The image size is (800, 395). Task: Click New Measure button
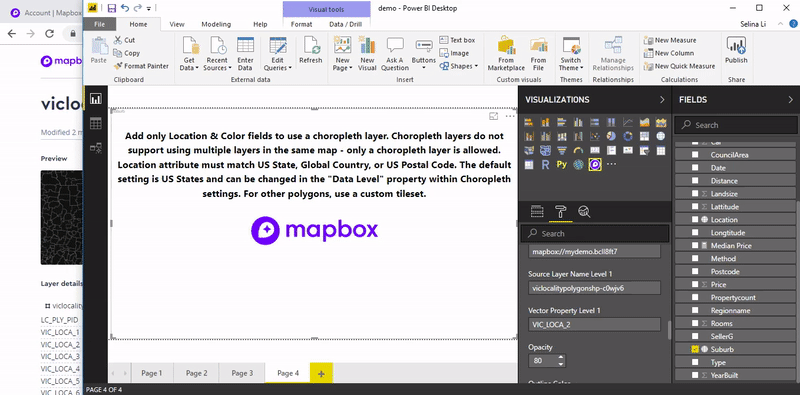[x=670, y=40]
